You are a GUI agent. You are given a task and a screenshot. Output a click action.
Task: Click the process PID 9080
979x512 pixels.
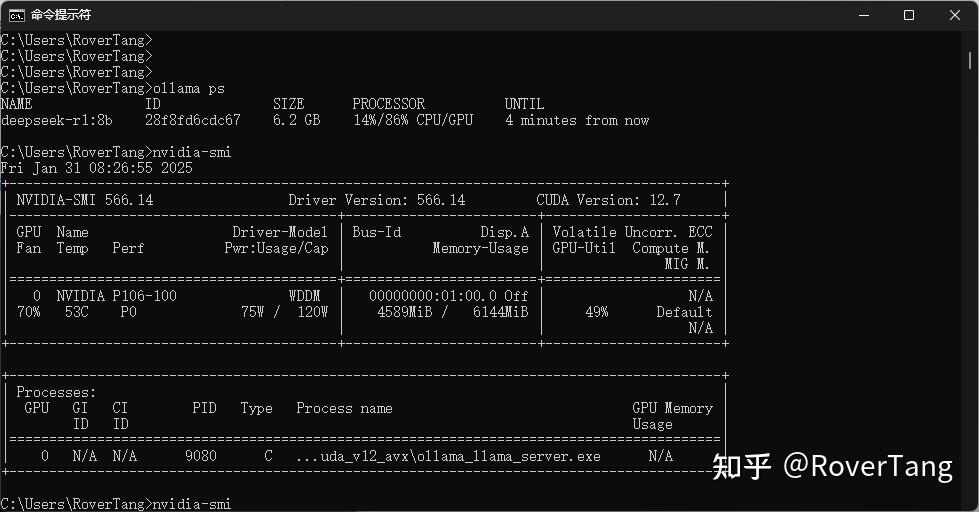[x=200, y=456]
